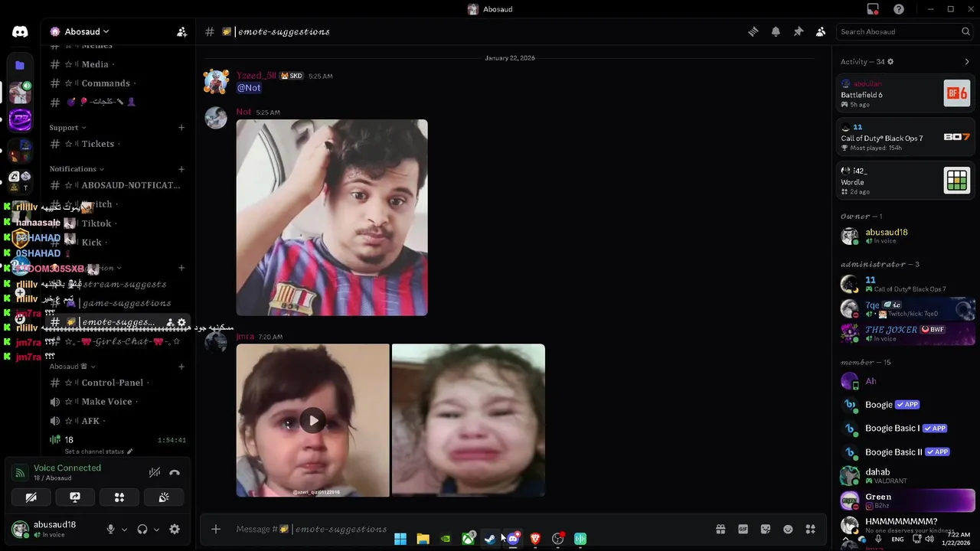Select member Boogie Basic I in list
Viewport: 980px width, 551px height.
[906, 429]
